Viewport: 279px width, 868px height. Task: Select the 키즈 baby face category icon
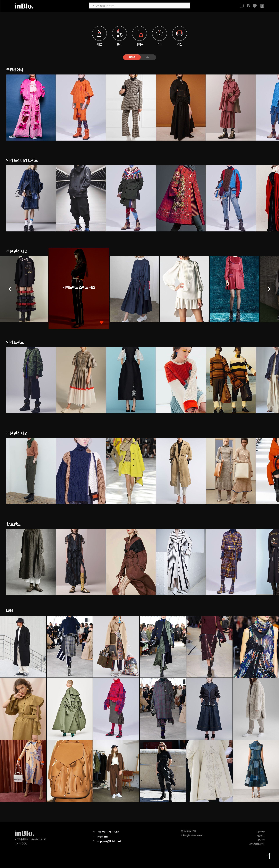(160, 33)
